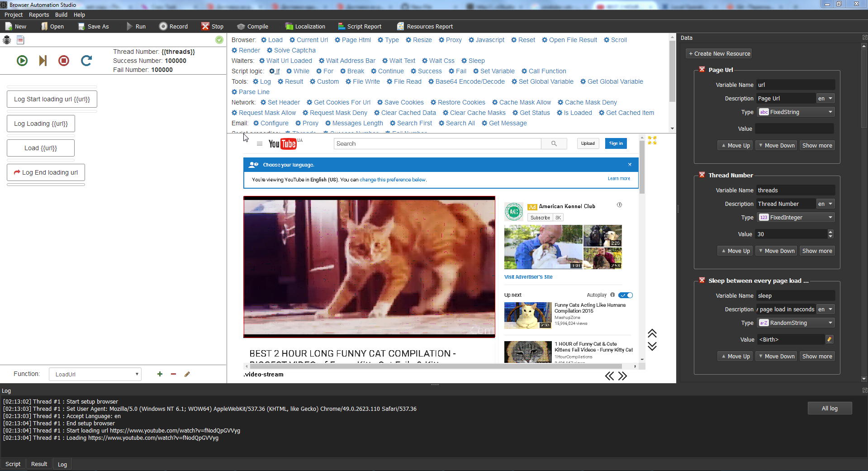
Task: Click the Page Url Value input field
Action: 795,128
